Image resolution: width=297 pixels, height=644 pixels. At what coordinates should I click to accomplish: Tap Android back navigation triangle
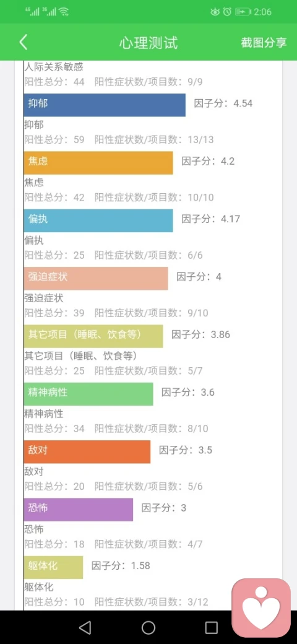pyautogui.click(x=85, y=627)
